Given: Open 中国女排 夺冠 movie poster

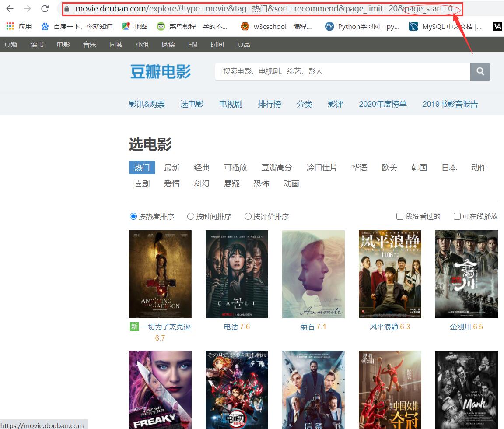Looking at the screenshot, I should click(390, 390).
